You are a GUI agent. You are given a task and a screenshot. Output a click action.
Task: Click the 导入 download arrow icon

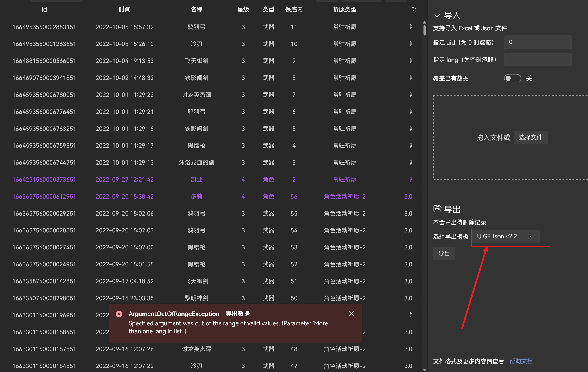437,15
